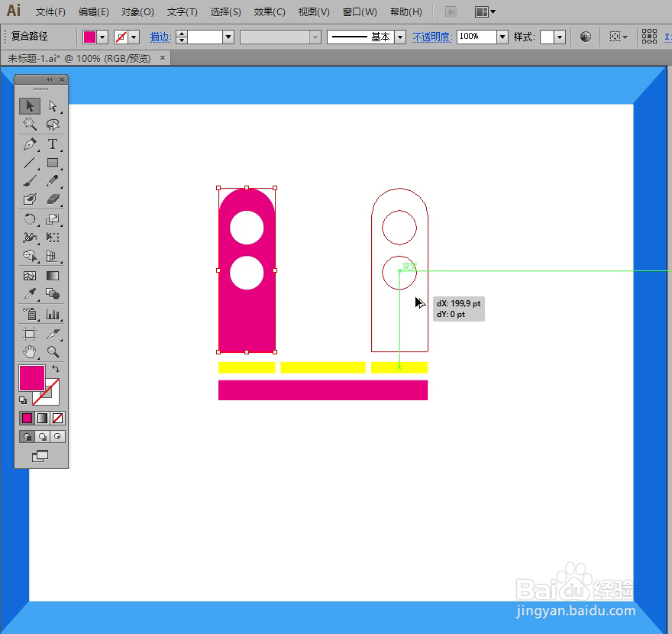
Task: Open Recolor Artwork color wheel button
Action: pyautogui.click(x=586, y=37)
